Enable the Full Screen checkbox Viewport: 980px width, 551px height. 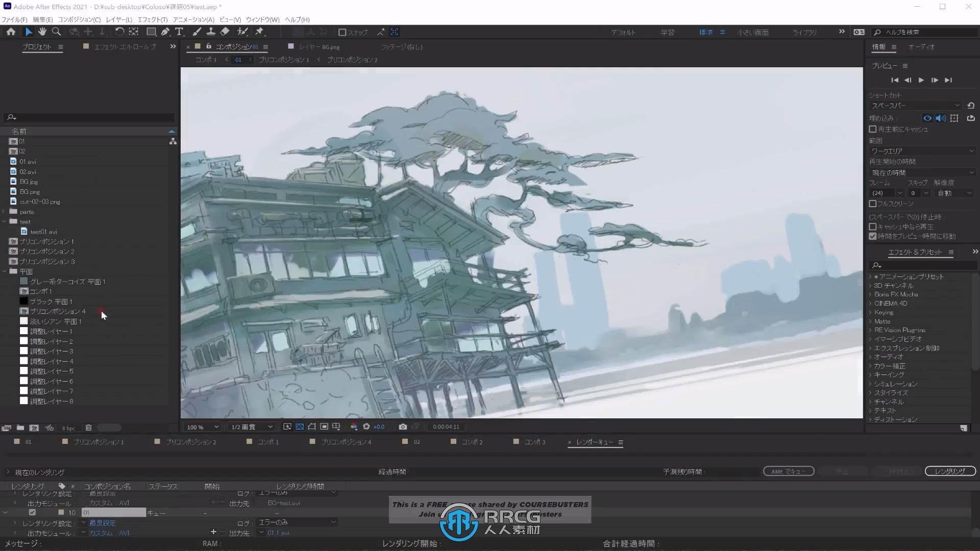(873, 204)
